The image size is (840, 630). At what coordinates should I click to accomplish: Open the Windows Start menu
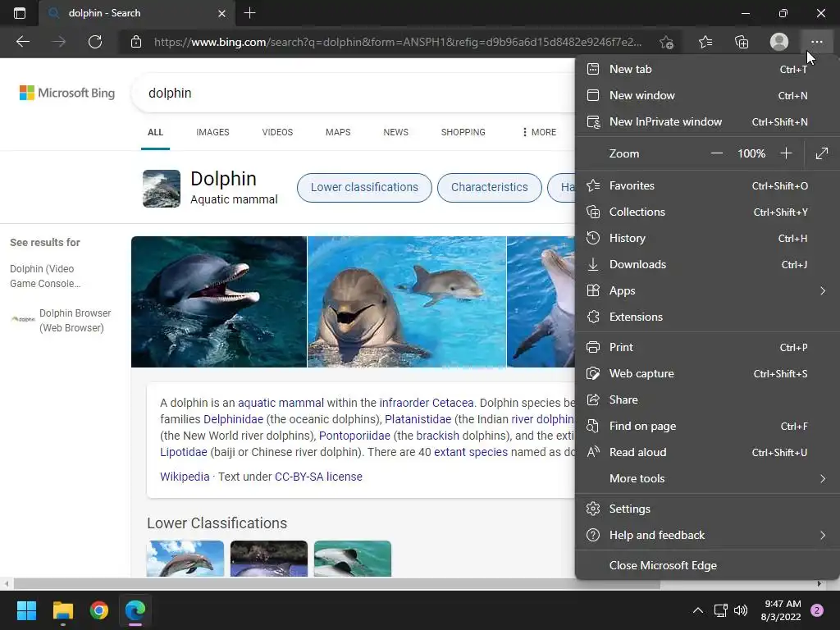(26, 610)
